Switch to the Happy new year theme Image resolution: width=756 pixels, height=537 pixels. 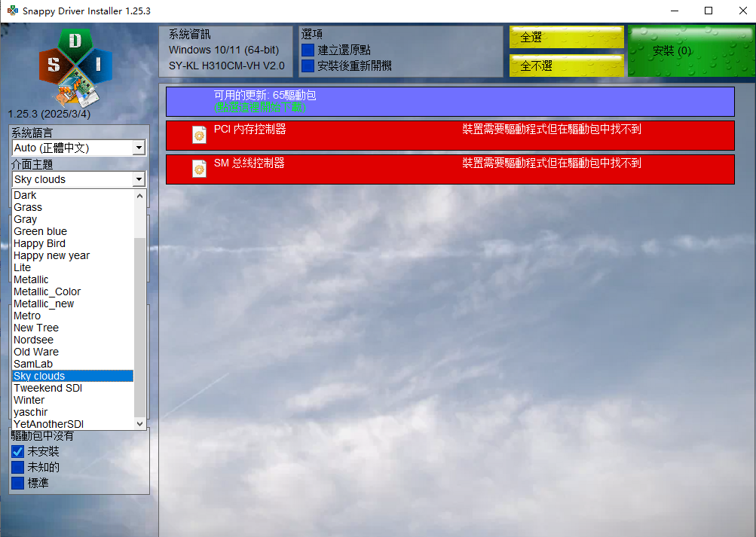pos(73,255)
